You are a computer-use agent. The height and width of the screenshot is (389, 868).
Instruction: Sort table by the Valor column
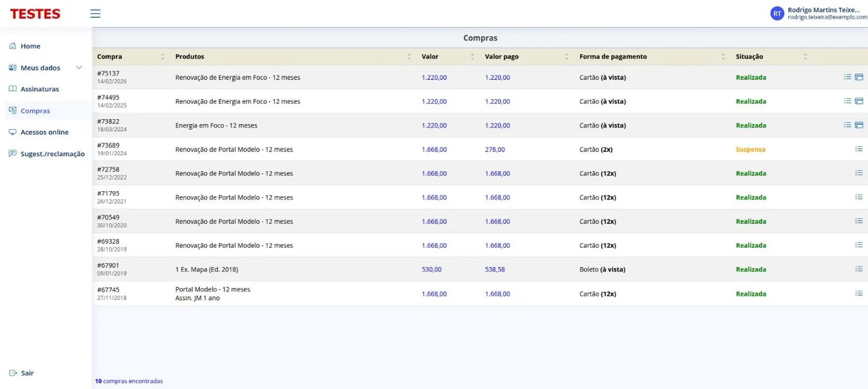(x=472, y=56)
